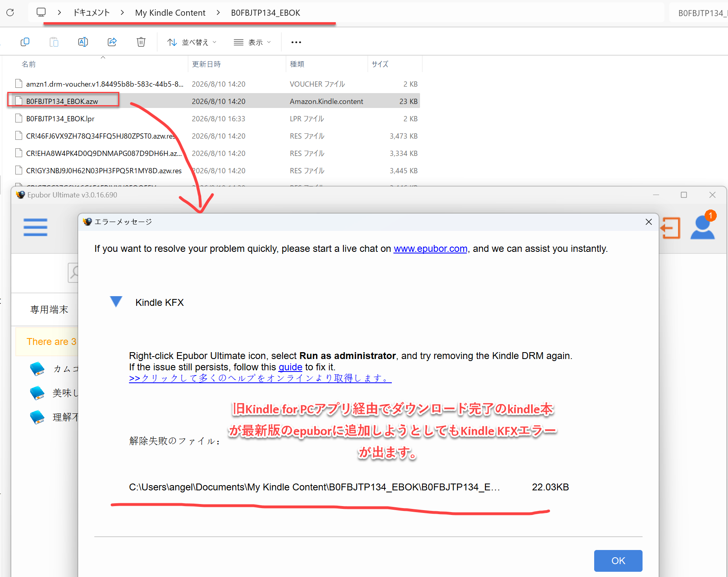
Task: Maximize the Epubor Ultimate window
Action: pos(684,195)
